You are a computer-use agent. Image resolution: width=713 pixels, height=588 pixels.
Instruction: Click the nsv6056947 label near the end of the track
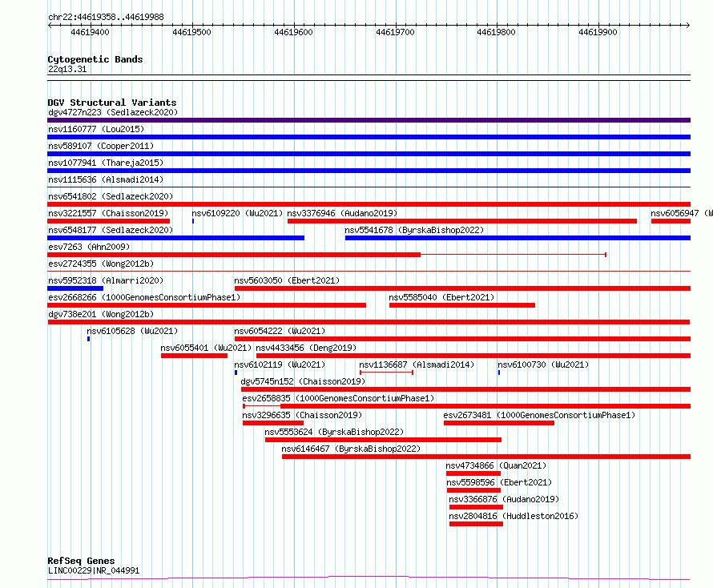(x=682, y=213)
